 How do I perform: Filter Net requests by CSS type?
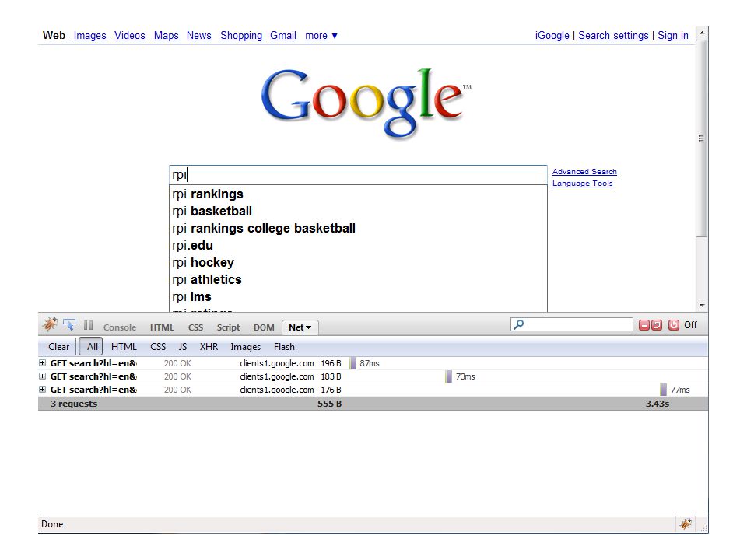(x=158, y=347)
